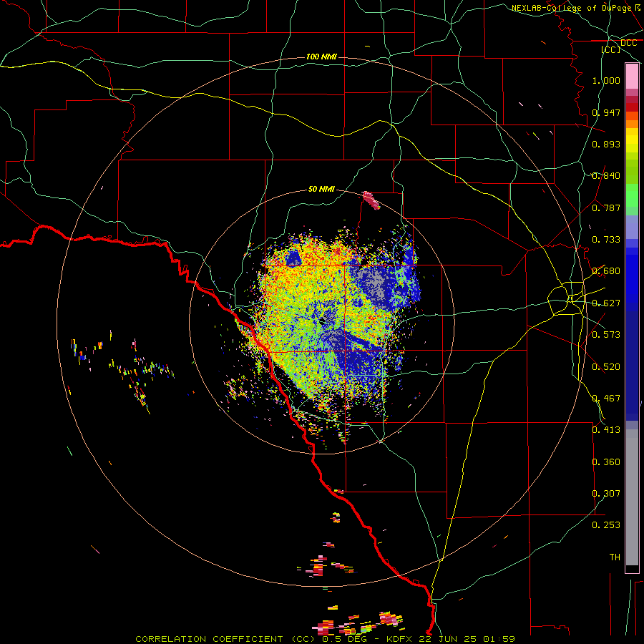Click the 0.680 legend value

tap(606, 271)
